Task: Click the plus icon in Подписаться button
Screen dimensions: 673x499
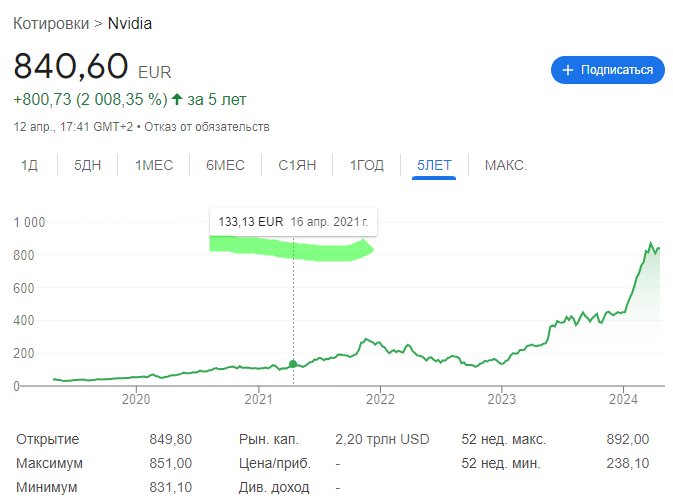Action: [567, 70]
